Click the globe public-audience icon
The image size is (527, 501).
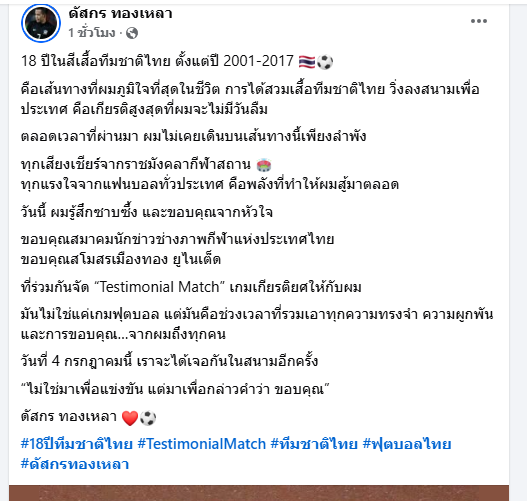tap(132, 33)
